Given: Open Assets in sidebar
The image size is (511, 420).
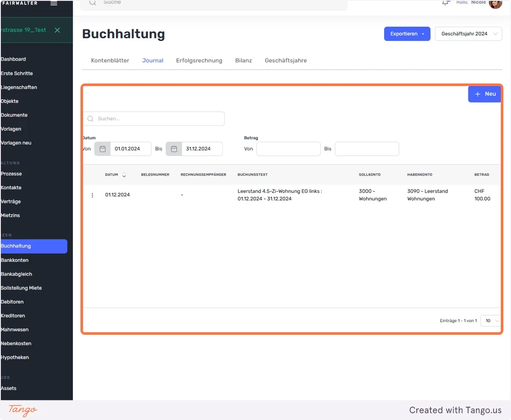Looking at the screenshot, I should click(9, 388).
